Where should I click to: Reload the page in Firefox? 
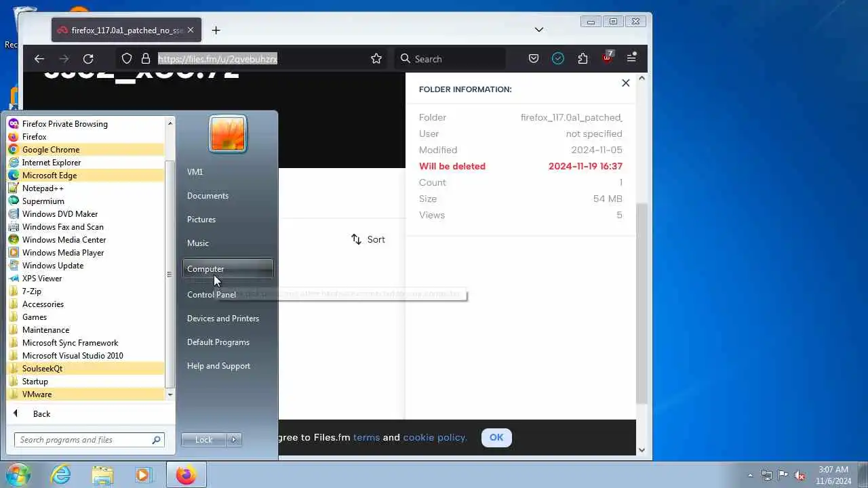coord(88,59)
